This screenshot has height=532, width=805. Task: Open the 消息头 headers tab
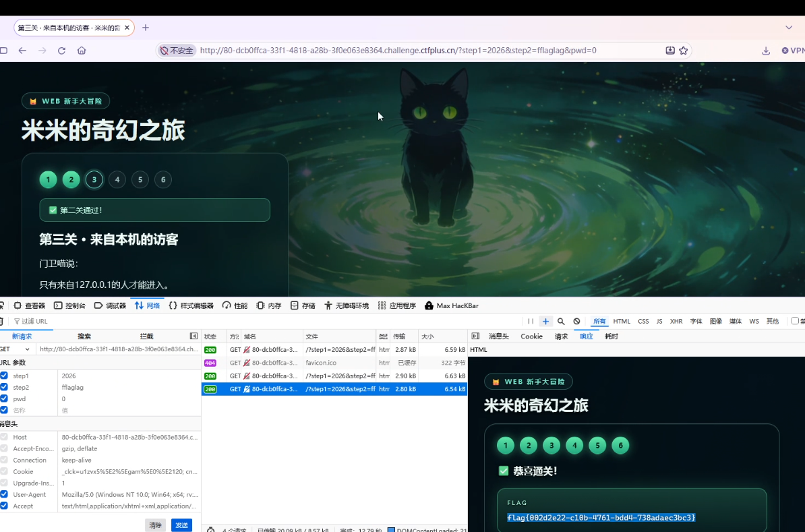point(498,336)
